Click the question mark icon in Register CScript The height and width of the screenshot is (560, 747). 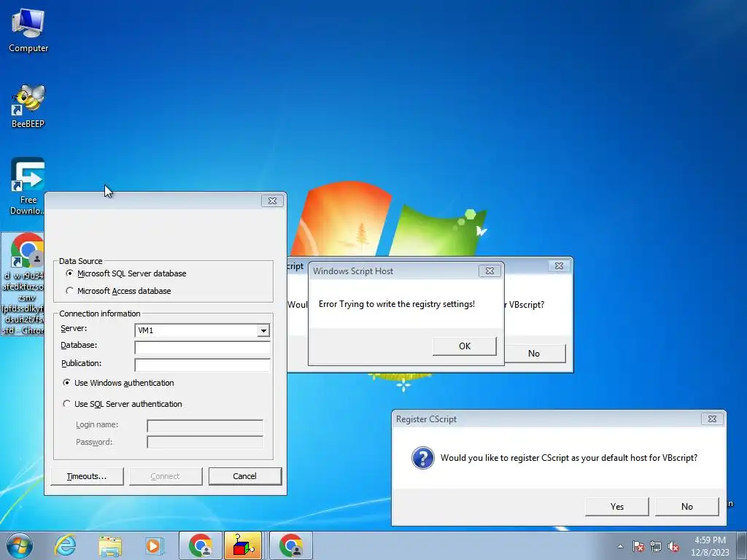(x=422, y=458)
